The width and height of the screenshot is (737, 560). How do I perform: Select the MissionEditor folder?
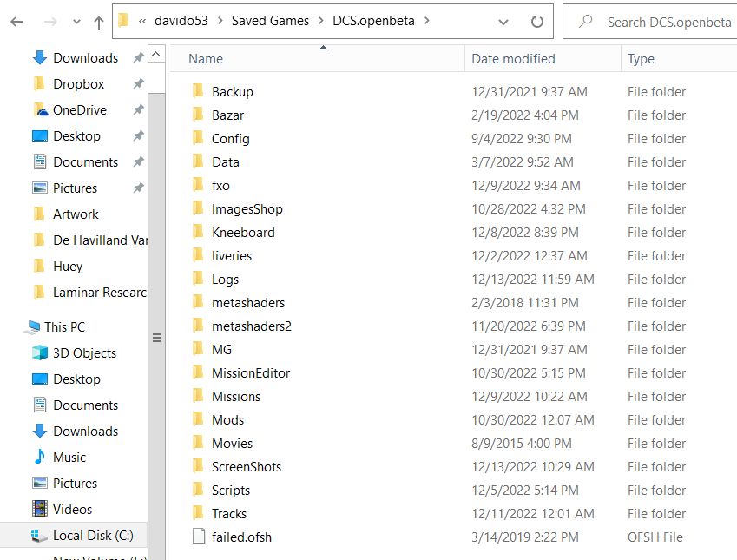(251, 373)
